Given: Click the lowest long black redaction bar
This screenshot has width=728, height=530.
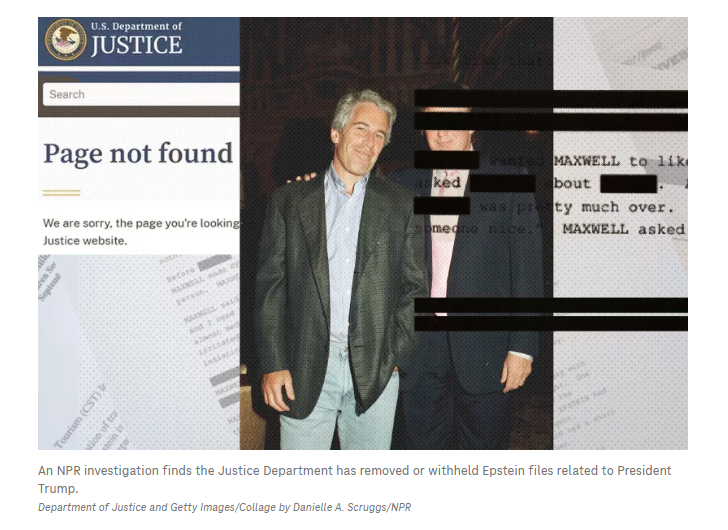Looking at the screenshot, I should point(551,323).
